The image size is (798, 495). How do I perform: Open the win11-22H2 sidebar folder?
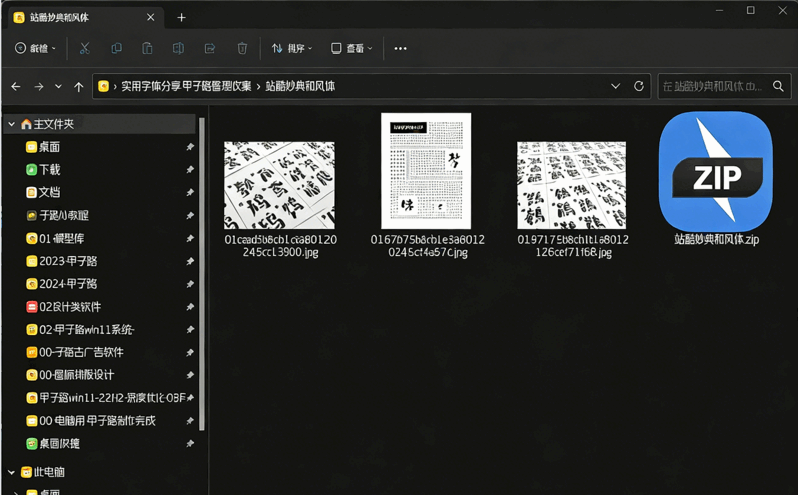click(x=105, y=398)
